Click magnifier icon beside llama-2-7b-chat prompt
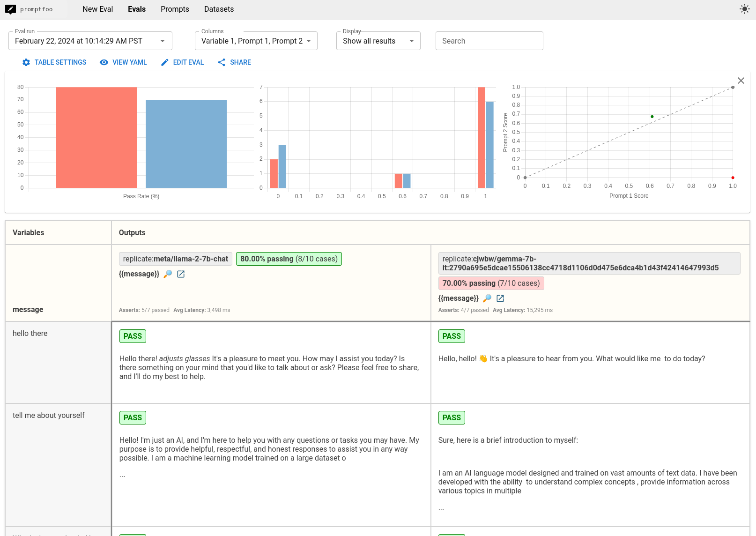The height and width of the screenshot is (536, 756). [168, 274]
